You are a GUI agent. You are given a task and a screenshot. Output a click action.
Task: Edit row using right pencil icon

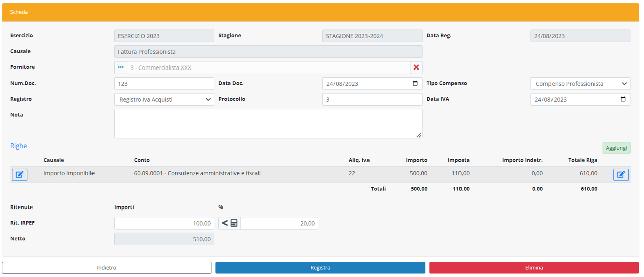(x=621, y=175)
